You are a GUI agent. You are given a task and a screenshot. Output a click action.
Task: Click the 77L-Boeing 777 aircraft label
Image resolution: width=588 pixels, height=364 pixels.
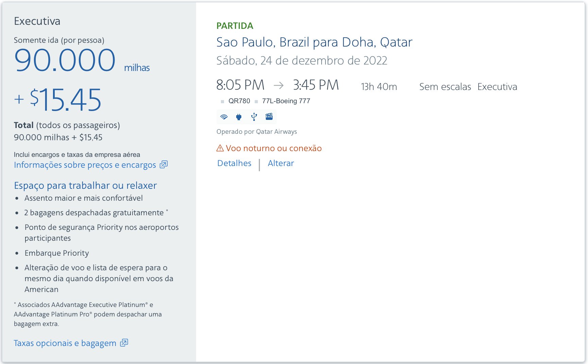[x=286, y=101]
